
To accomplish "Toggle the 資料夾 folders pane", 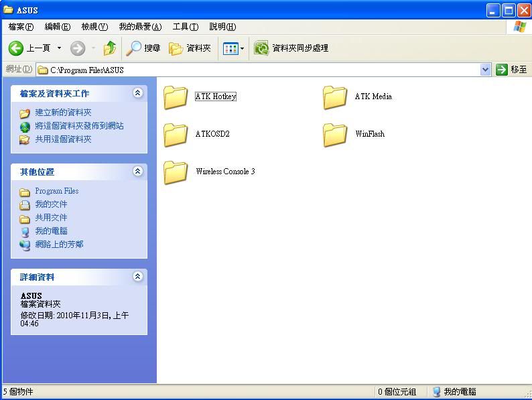I will (x=190, y=48).
